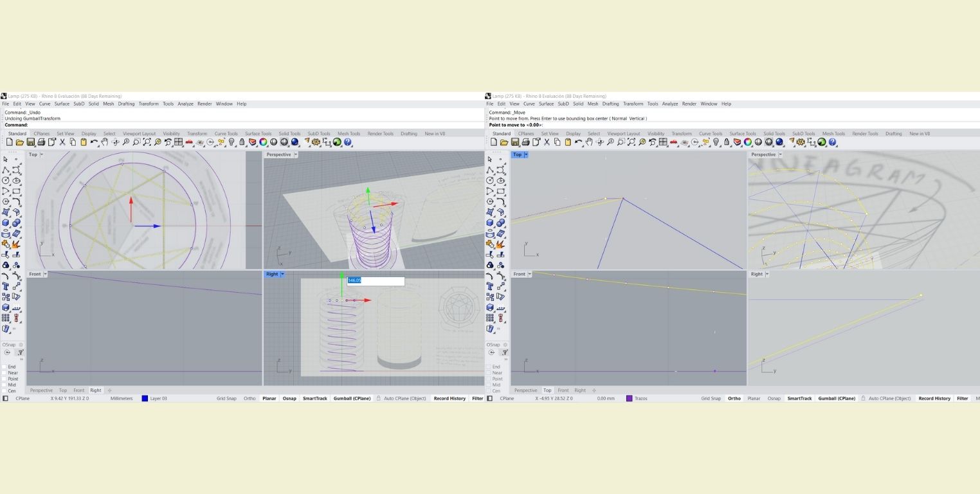
Task: Click Cut scissors icon in left Rhino window
Action: tap(62, 142)
